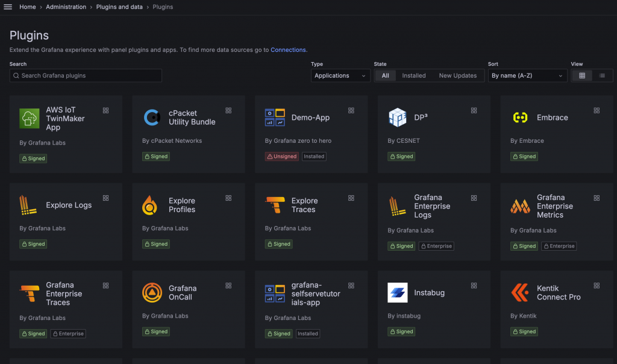Open the hamburger navigation menu
This screenshot has width=617, height=364.
[x=8, y=7]
